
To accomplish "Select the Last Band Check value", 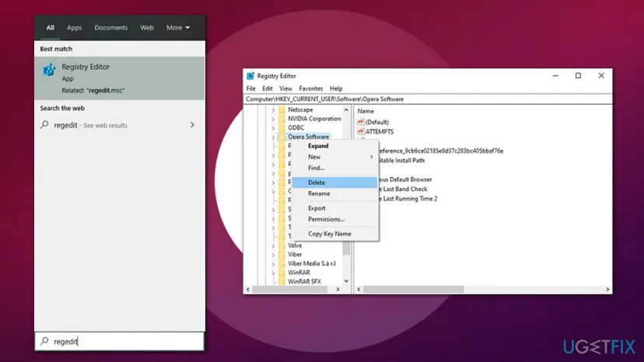I will [x=403, y=189].
